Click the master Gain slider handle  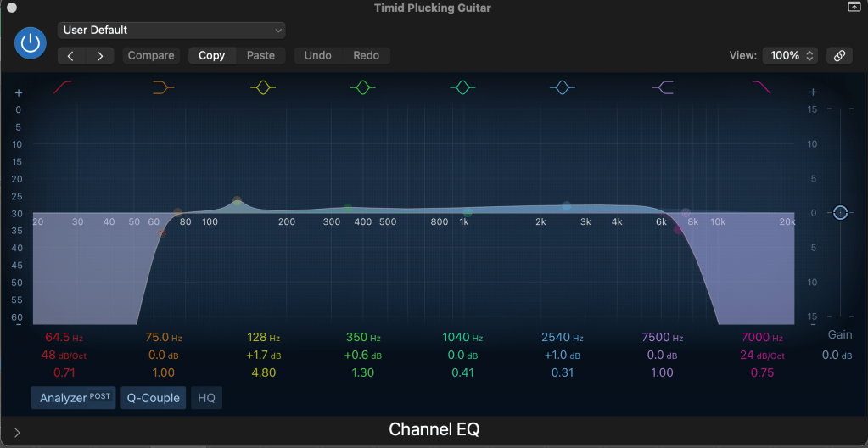840,212
